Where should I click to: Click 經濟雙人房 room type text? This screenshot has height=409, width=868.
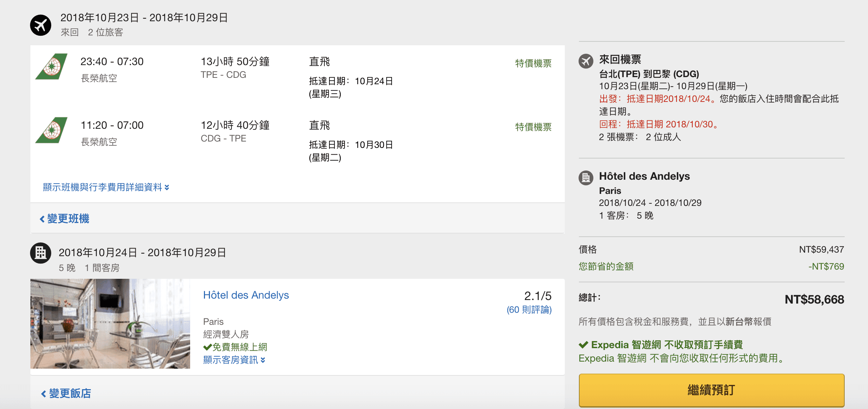coord(226,334)
